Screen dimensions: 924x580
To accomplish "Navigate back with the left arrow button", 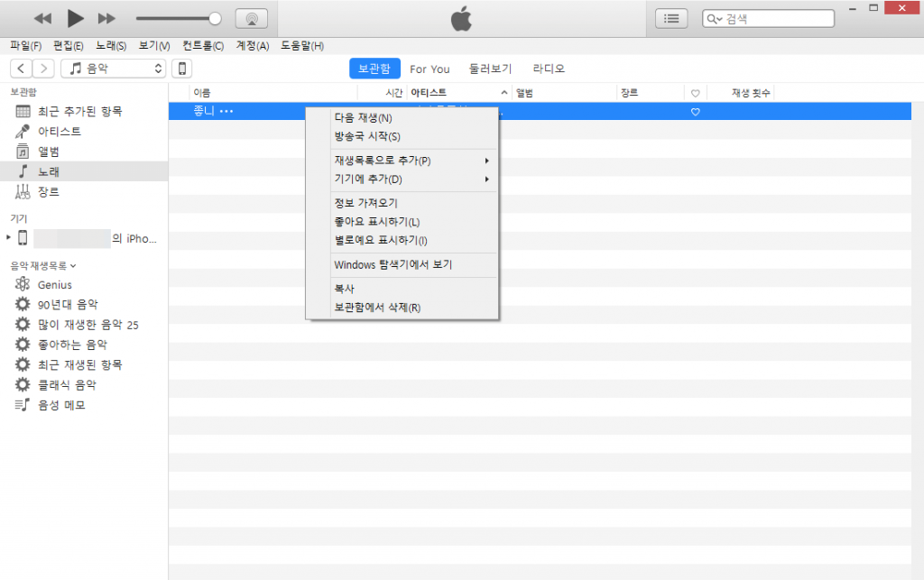I will click(x=21, y=69).
